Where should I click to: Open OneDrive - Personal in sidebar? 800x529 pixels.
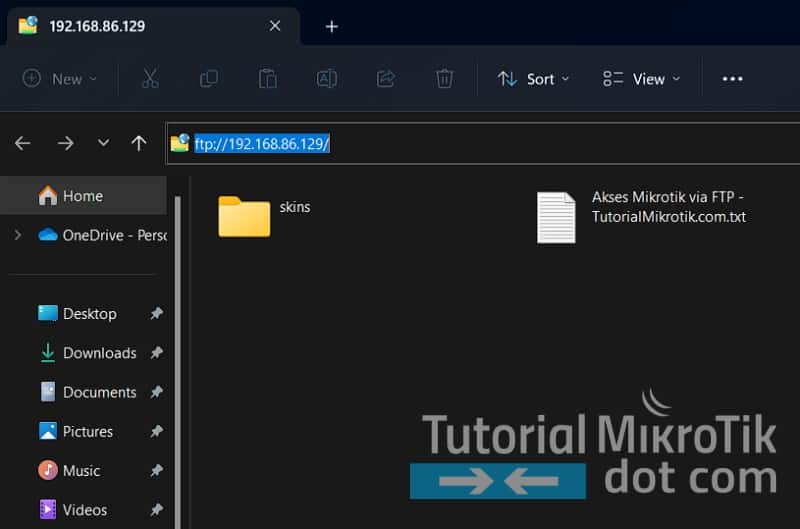click(102, 235)
